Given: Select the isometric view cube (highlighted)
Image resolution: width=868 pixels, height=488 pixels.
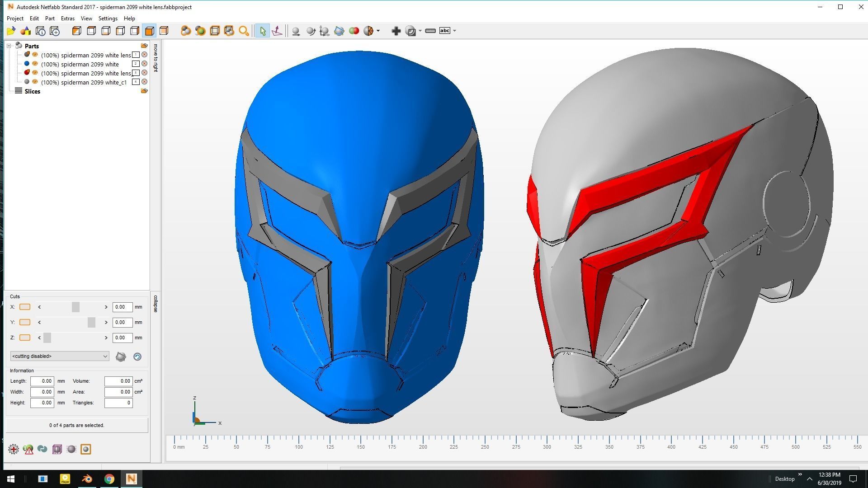Looking at the screenshot, I should tap(149, 31).
